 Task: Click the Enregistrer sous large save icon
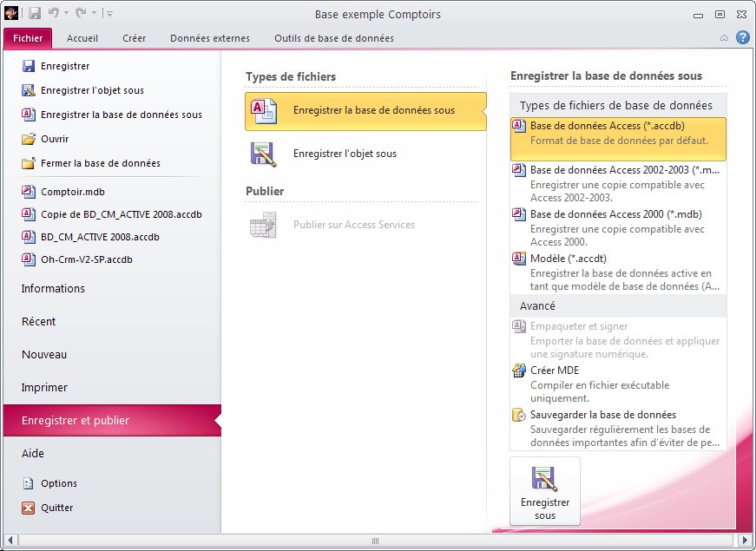pos(545,491)
